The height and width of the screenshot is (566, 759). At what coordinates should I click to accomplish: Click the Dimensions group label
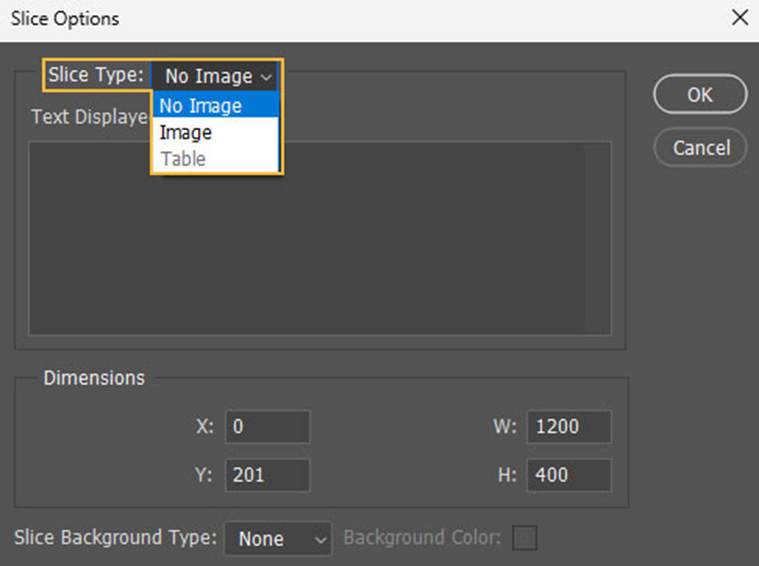tap(94, 378)
